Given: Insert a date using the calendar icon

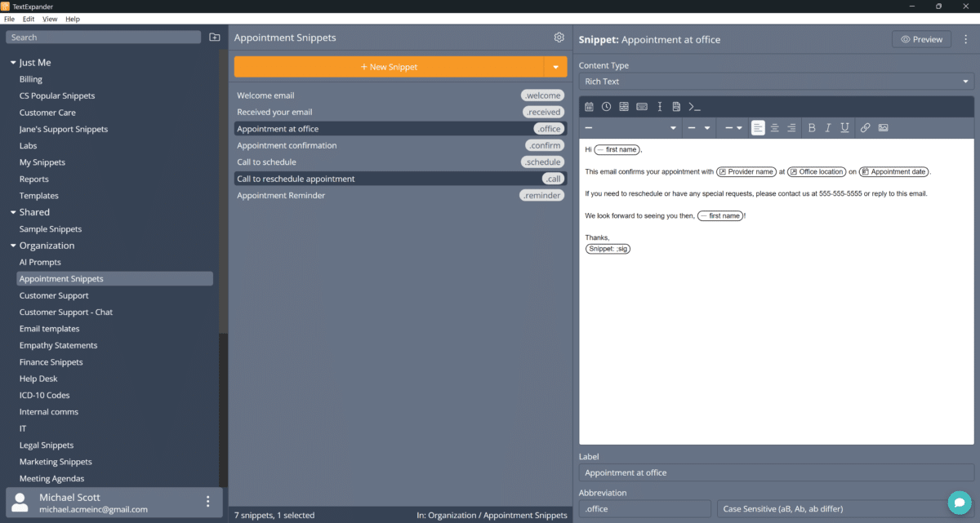Looking at the screenshot, I should click(589, 107).
